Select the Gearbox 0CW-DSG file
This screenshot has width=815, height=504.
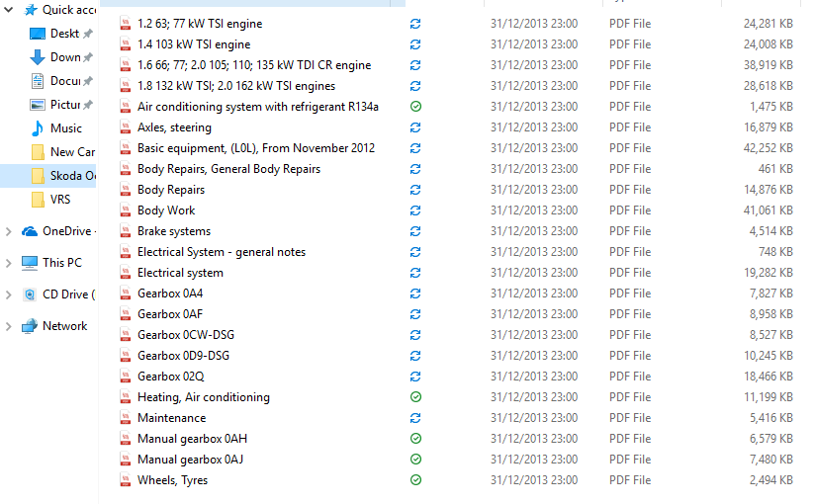186,335
